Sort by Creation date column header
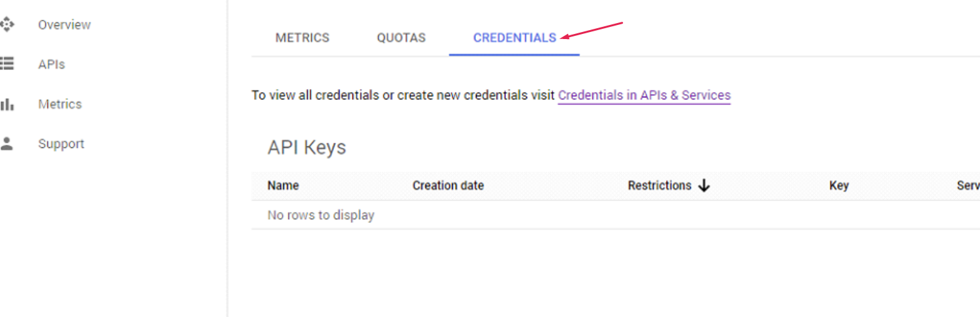The height and width of the screenshot is (317, 980). 448,186
